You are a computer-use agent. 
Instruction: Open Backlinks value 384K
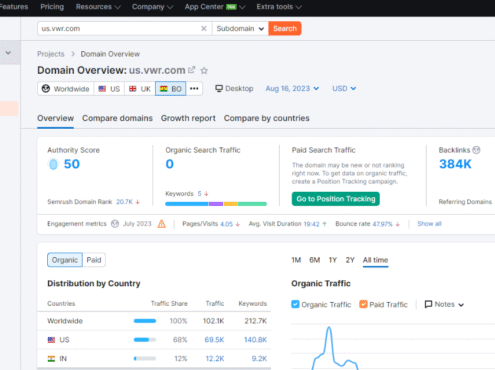(x=455, y=164)
